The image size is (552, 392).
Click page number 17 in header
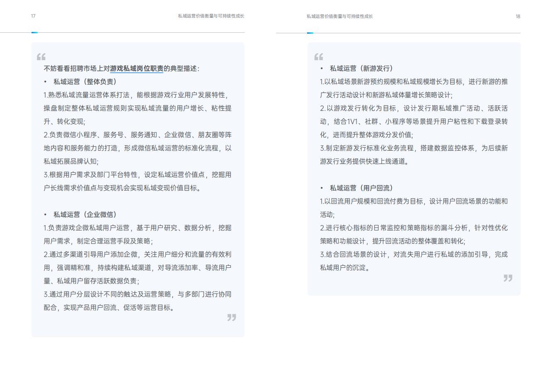(x=33, y=16)
